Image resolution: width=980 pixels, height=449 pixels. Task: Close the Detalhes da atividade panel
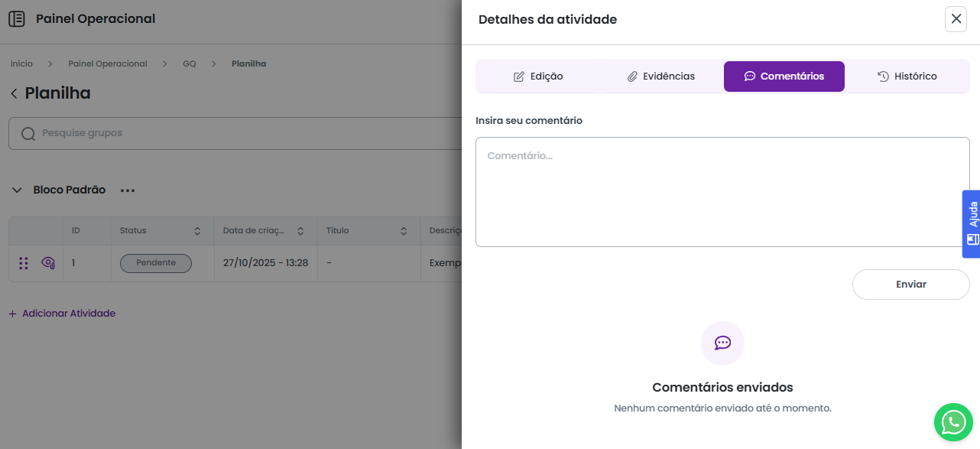coord(956,19)
